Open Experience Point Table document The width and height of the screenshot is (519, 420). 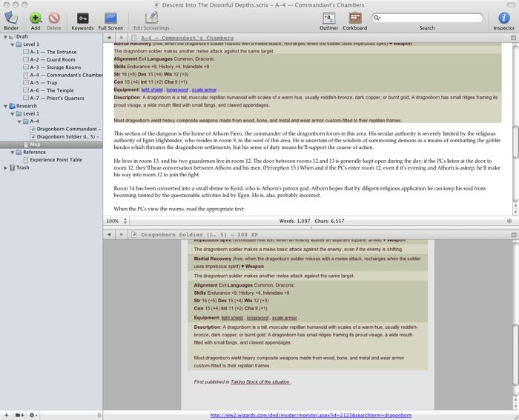click(x=53, y=160)
